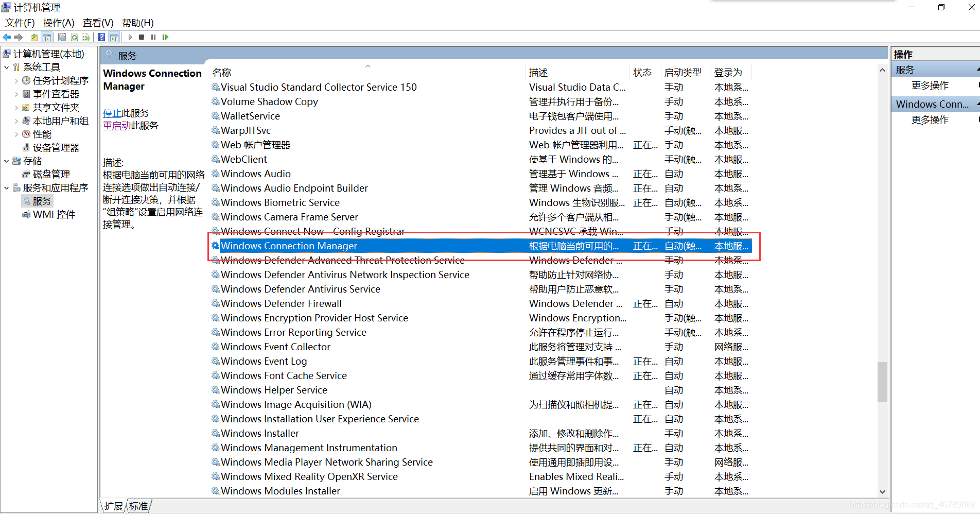Click the Back arrow in the toolbar

7,37
